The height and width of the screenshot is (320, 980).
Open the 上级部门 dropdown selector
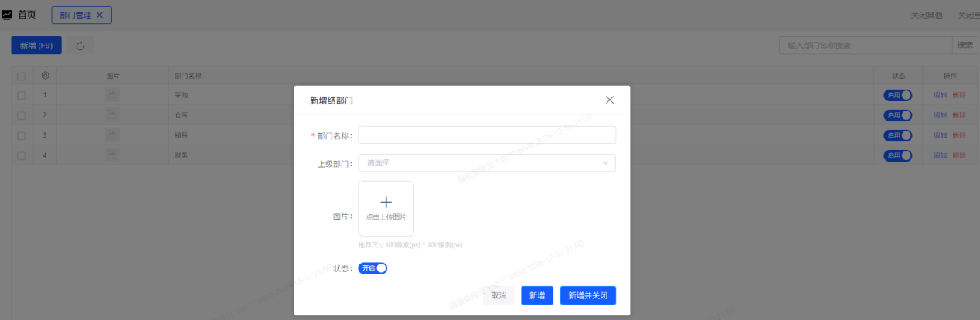[479, 163]
